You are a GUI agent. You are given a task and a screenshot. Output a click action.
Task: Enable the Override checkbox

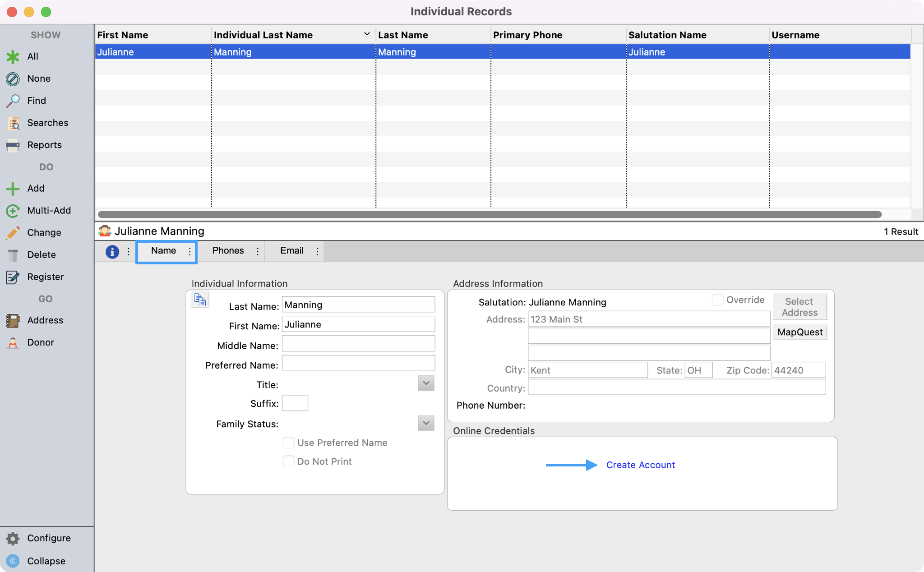pos(717,300)
